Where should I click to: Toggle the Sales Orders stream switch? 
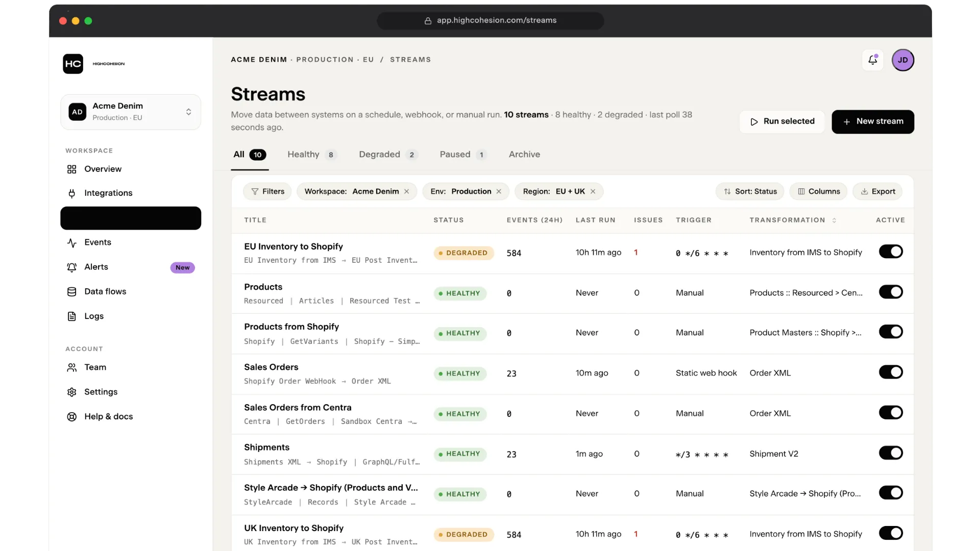tap(891, 372)
